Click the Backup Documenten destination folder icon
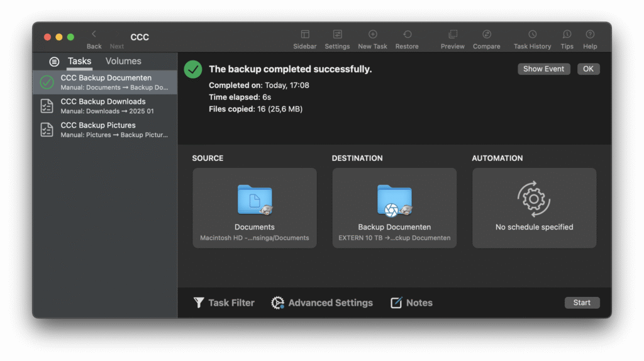 tap(394, 200)
